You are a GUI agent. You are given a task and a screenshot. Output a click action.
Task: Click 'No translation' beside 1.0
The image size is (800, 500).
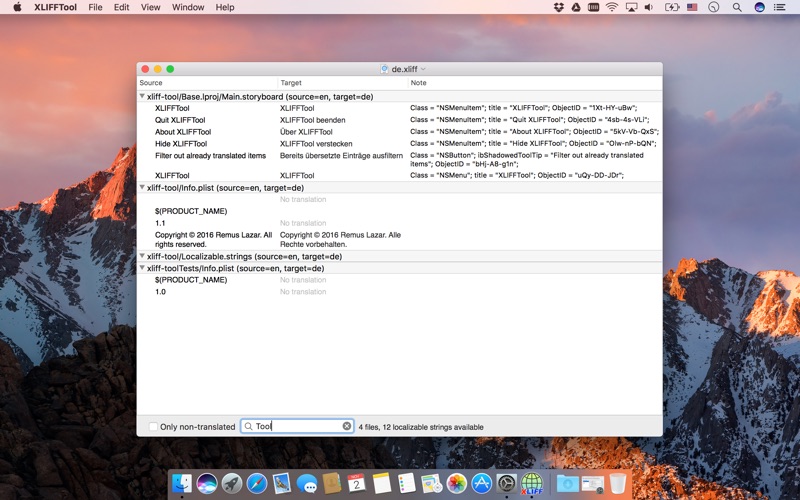303,292
